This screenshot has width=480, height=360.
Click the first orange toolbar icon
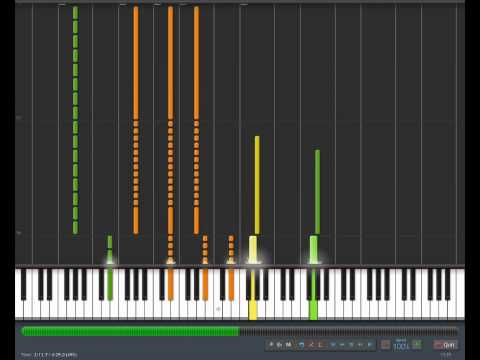coord(312,345)
